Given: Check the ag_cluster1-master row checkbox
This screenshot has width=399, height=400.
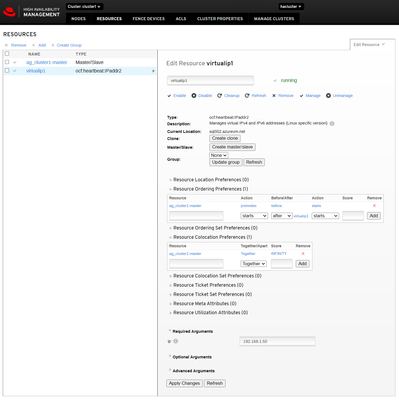Looking at the screenshot, I should point(7,62).
